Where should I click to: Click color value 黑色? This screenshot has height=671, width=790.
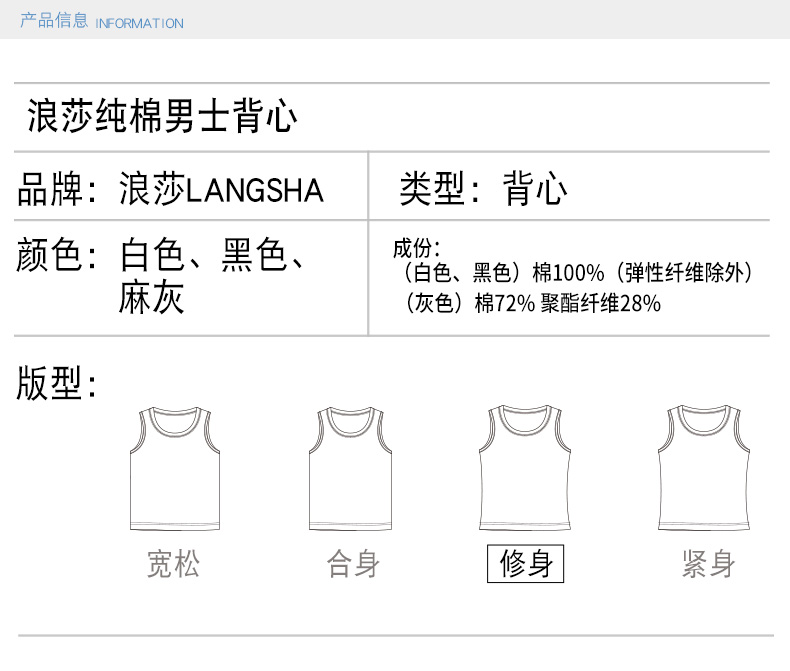click(254, 255)
